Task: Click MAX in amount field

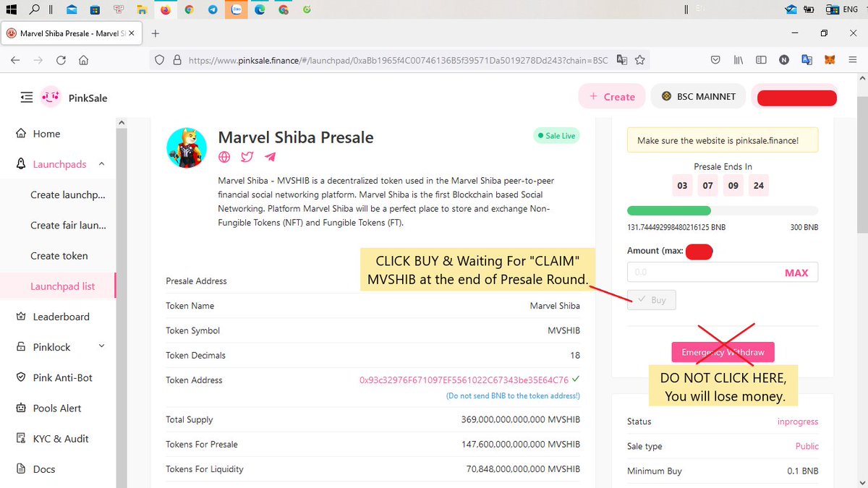Action: tap(796, 273)
